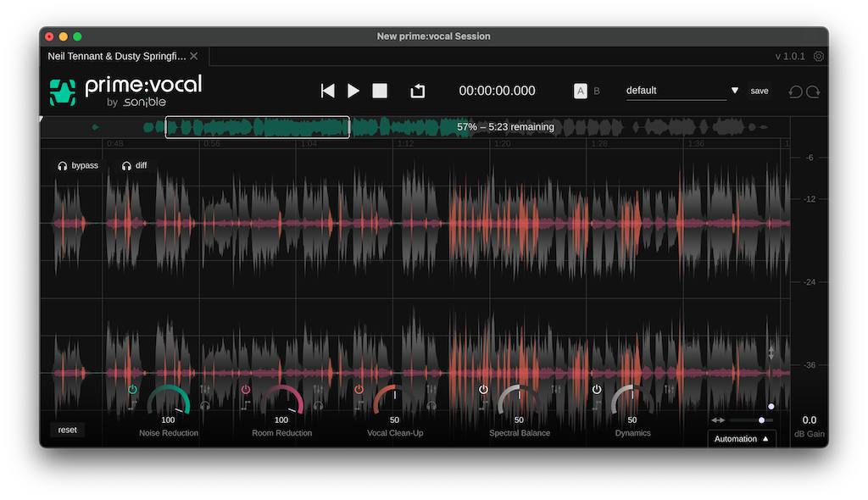This screenshot has height=500, width=868.
Task: Solo Room Reduction with headphone icon
Action: (x=319, y=406)
